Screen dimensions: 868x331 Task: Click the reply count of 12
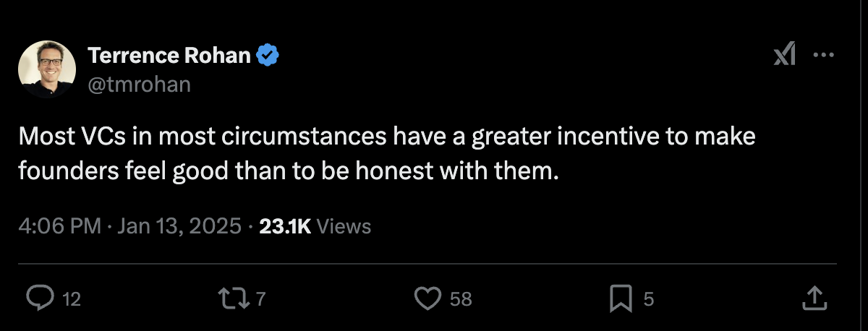tap(71, 298)
